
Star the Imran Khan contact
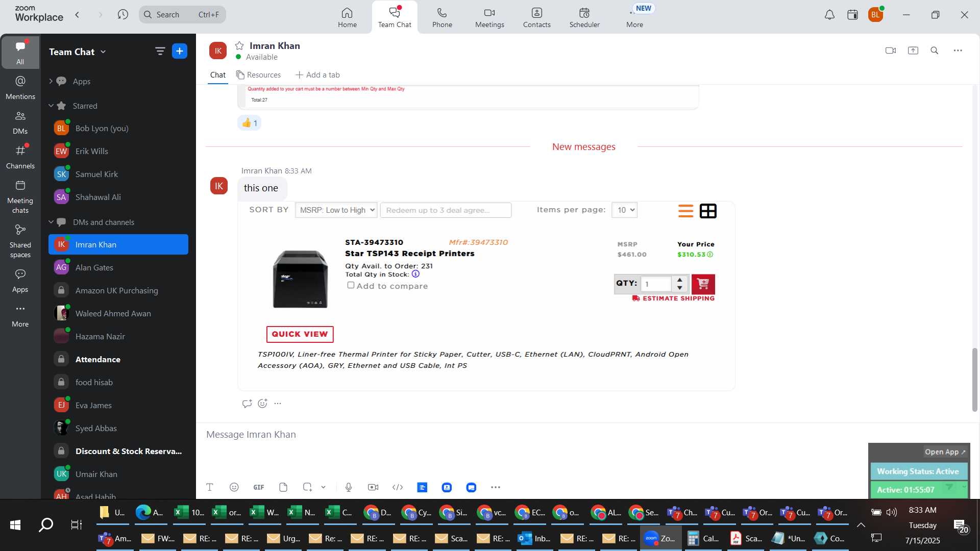(x=239, y=45)
